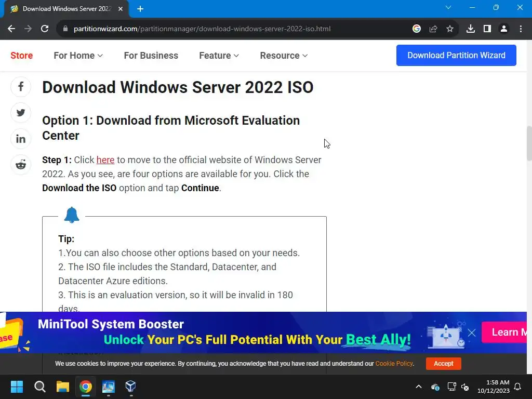
Task: Expand the Feature dropdown menu
Action: click(219, 55)
